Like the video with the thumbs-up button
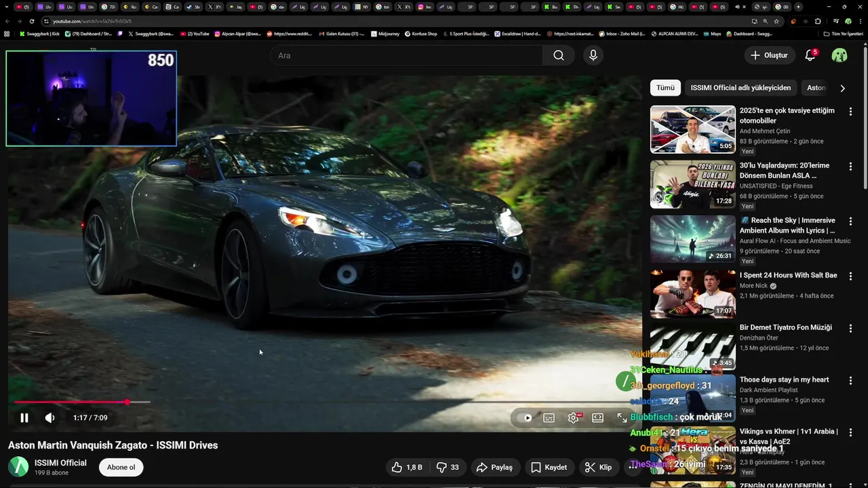868x488 pixels. [406, 467]
